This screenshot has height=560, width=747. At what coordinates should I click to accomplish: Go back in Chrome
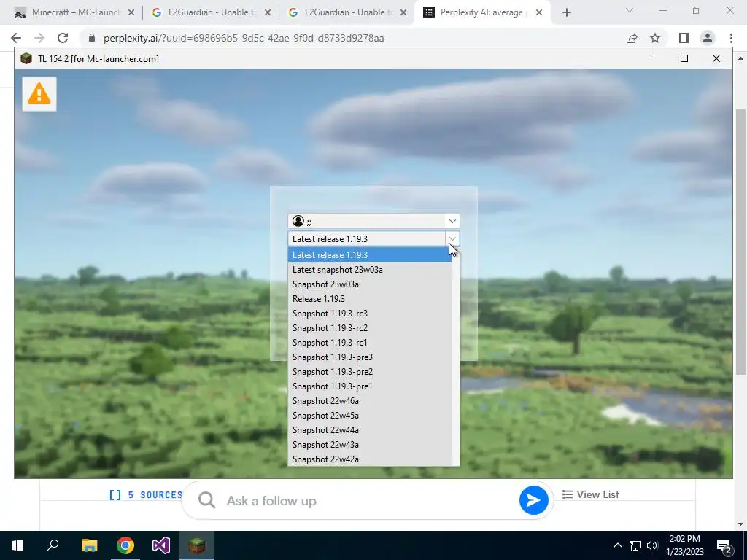(16, 38)
